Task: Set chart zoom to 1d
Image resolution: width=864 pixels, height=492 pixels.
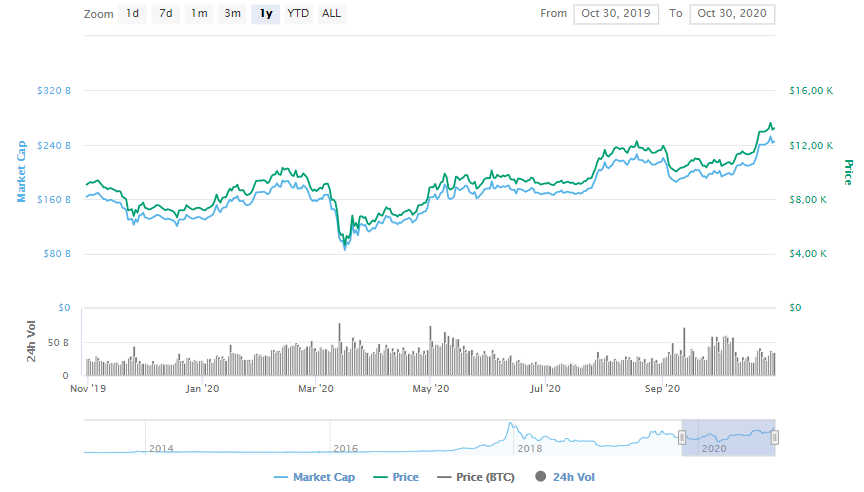Action: (132, 14)
